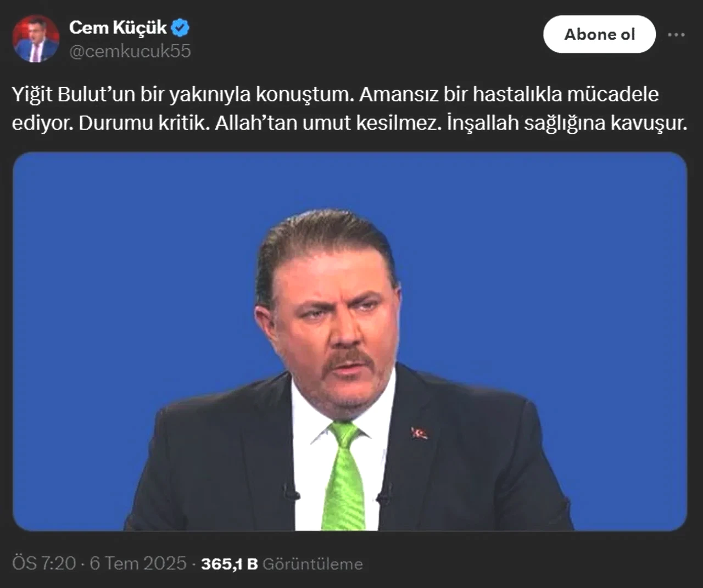
Task: Click the blue verified badge
Action: [180, 27]
